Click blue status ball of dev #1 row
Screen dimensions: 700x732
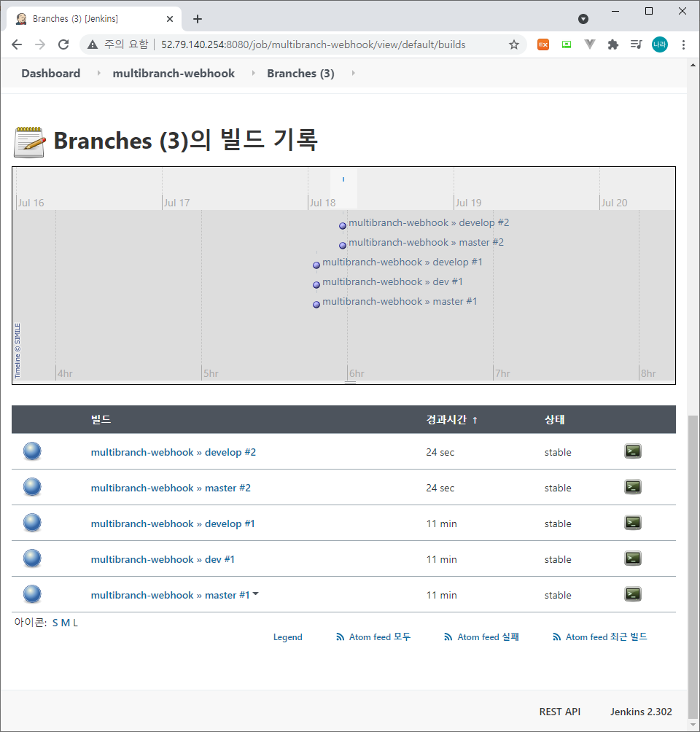tap(32, 558)
